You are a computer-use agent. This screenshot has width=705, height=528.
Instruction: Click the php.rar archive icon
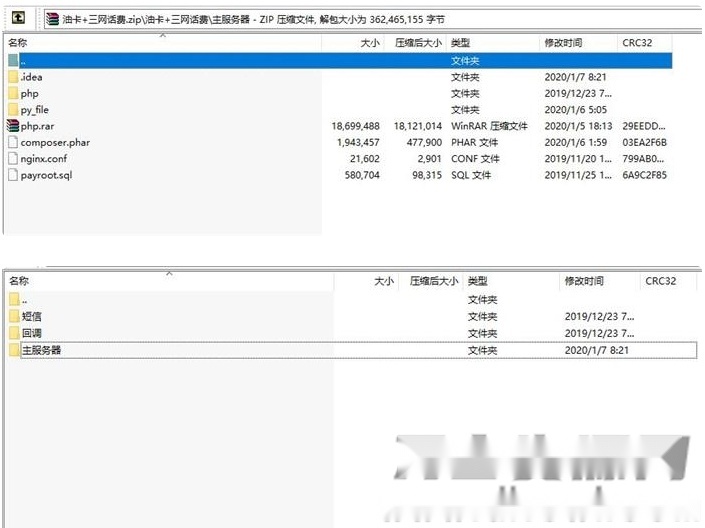13,126
